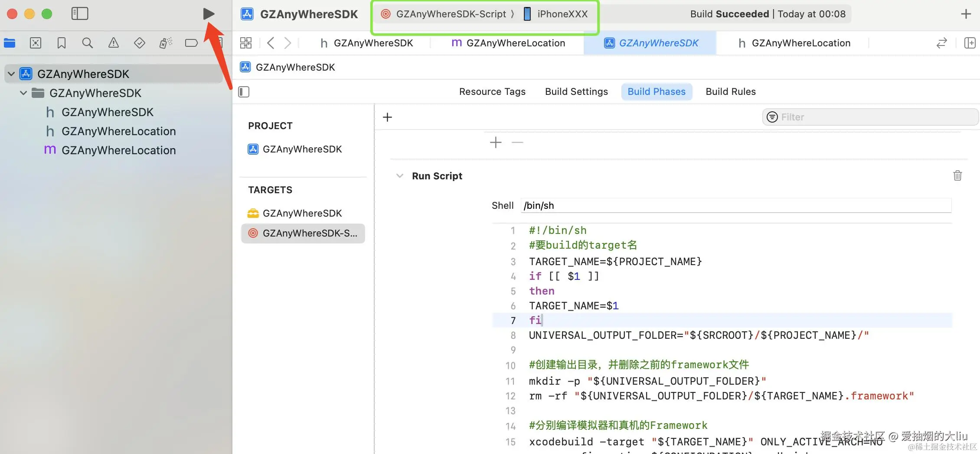This screenshot has width=980, height=454.
Task: Click the GZAnyWhereSDK project title in toolbar
Action: pos(309,14)
